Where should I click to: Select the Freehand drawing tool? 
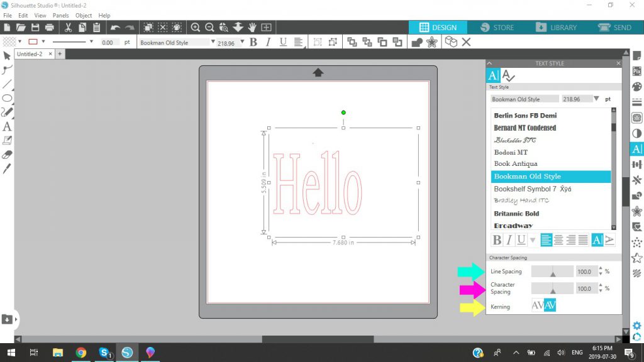coord(7,112)
